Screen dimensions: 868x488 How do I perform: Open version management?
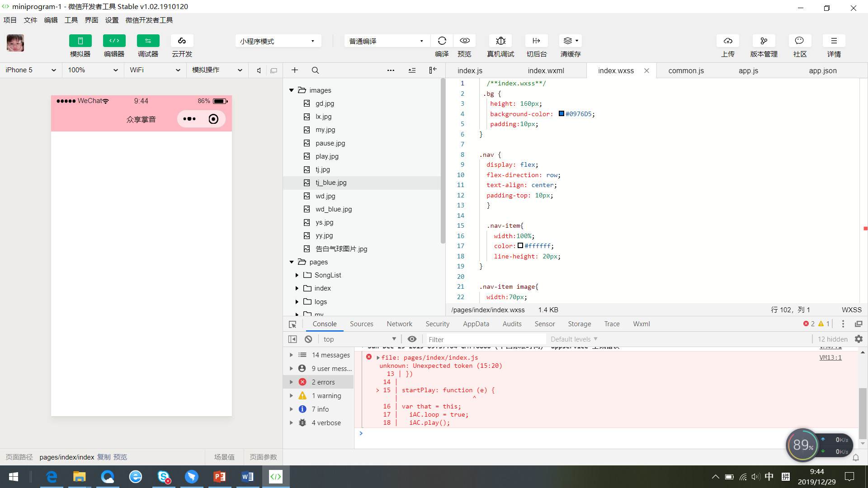click(x=764, y=41)
